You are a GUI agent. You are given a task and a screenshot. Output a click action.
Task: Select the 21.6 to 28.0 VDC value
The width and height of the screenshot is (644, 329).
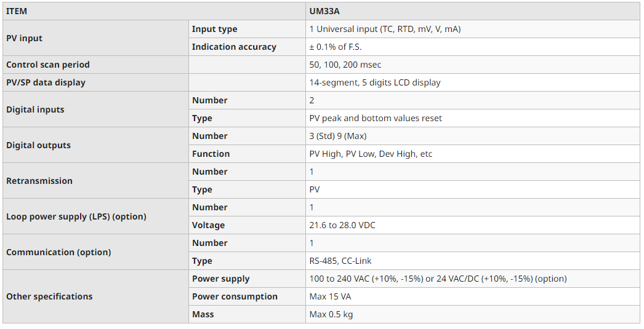(x=342, y=225)
